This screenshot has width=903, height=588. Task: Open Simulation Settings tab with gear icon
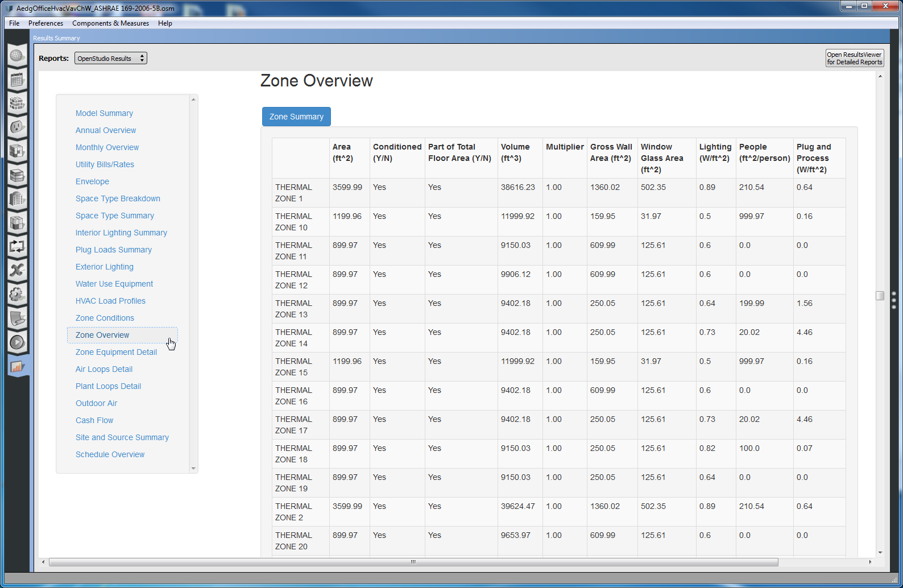(17, 295)
